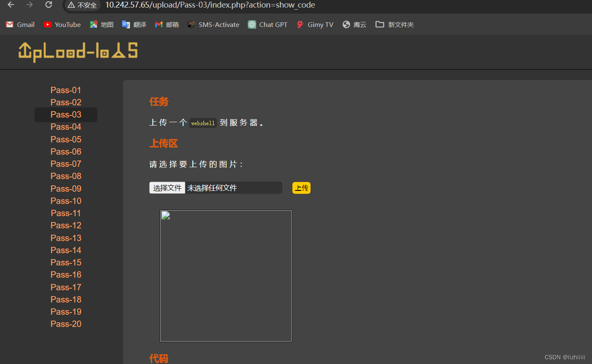Image resolution: width=592 pixels, height=364 pixels.
Task: Select the highlighted Pass-03 item
Action: 66,115
